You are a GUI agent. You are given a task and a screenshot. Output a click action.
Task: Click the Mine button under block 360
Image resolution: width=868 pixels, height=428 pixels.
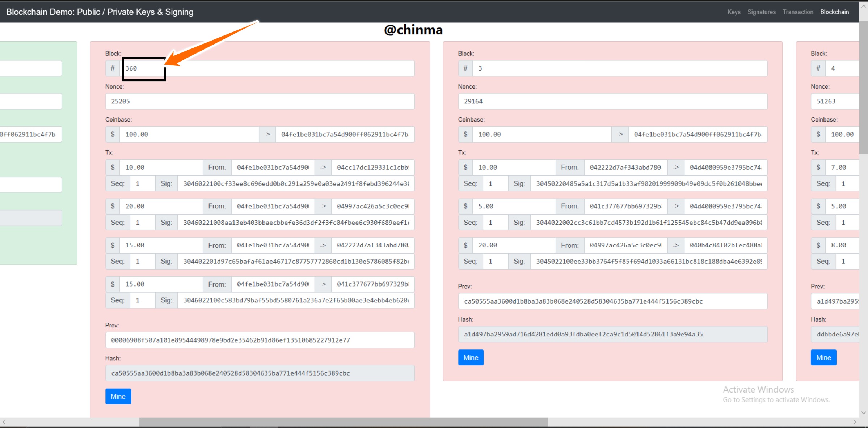[x=118, y=396]
